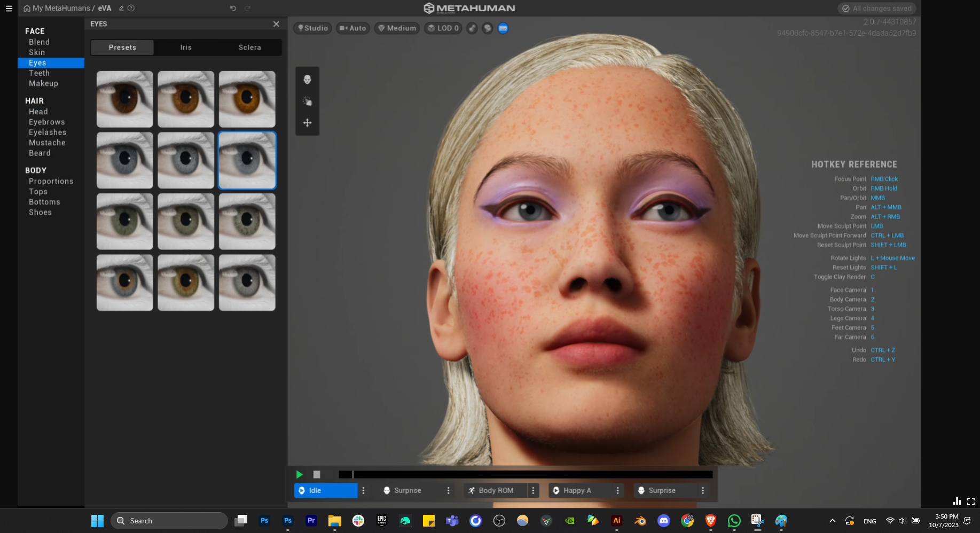
Task: Click the blend tool icon in viewport
Action: pyautogui.click(x=307, y=101)
